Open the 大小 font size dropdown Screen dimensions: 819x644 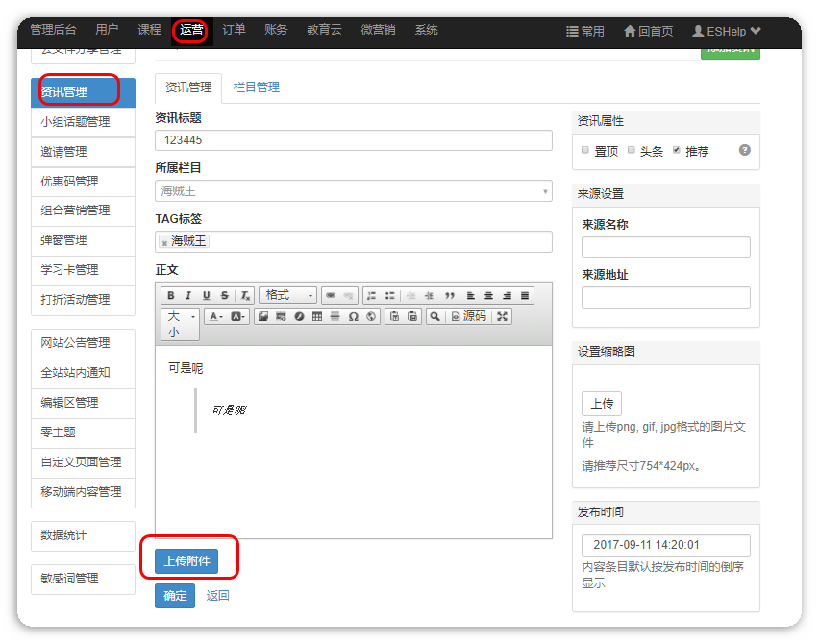click(x=180, y=324)
